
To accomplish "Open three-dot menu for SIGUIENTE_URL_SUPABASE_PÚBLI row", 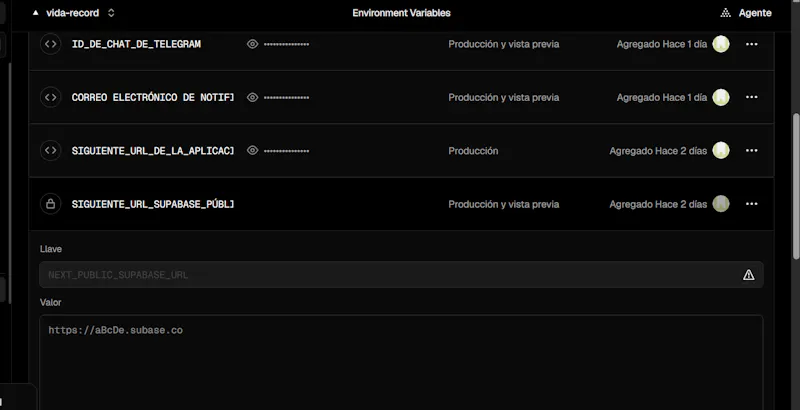I will pos(752,204).
